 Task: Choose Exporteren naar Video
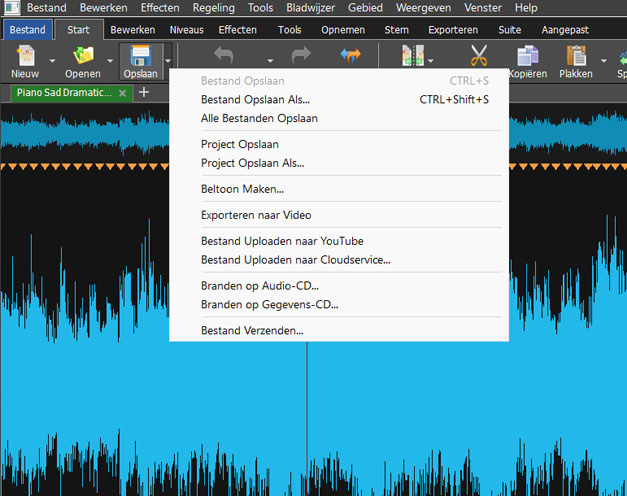click(x=339, y=215)
